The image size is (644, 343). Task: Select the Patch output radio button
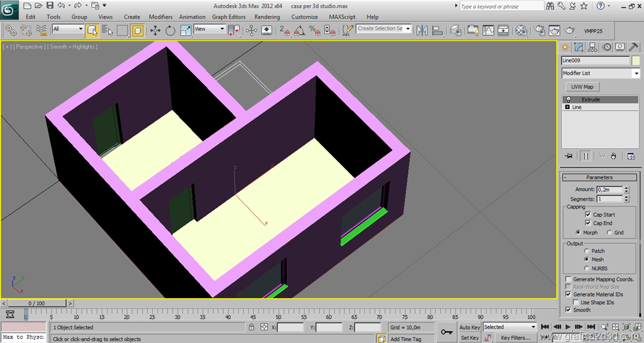pyautogui.click(x=587, y=251)
